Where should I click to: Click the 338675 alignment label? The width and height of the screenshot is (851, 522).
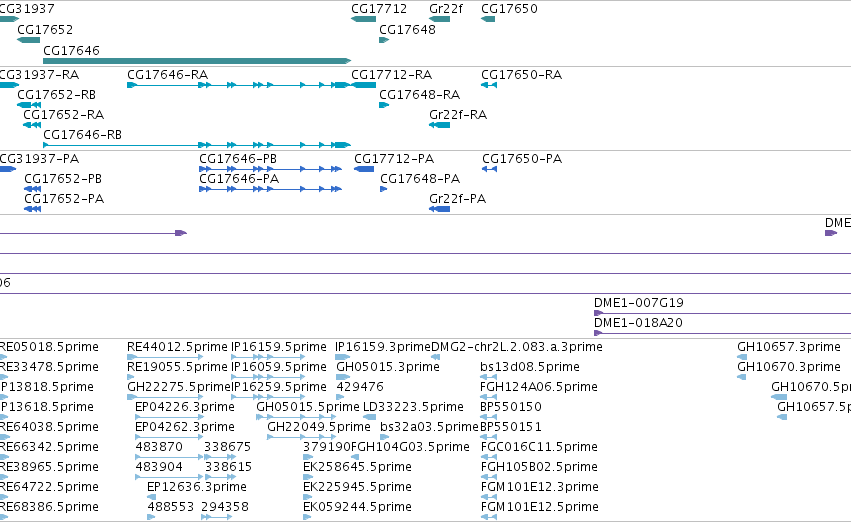coord(227,447)
